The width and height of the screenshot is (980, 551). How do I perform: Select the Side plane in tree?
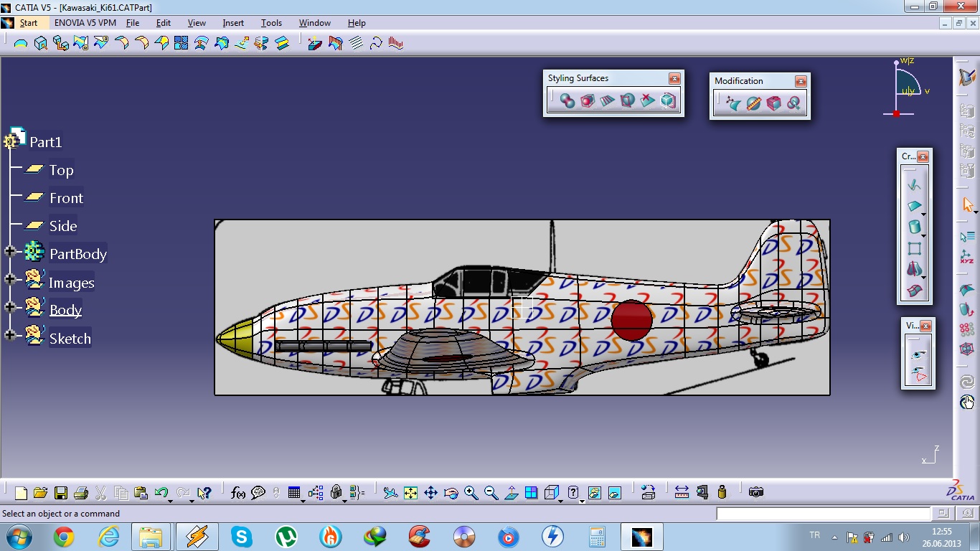(62, 226)
